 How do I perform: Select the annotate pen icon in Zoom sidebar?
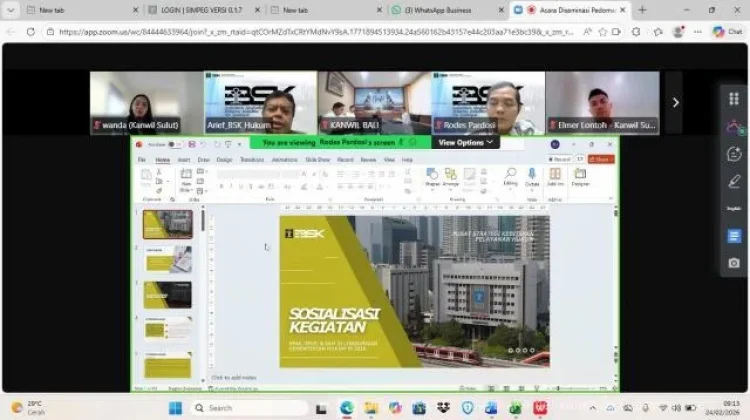[x=734, y=182]
